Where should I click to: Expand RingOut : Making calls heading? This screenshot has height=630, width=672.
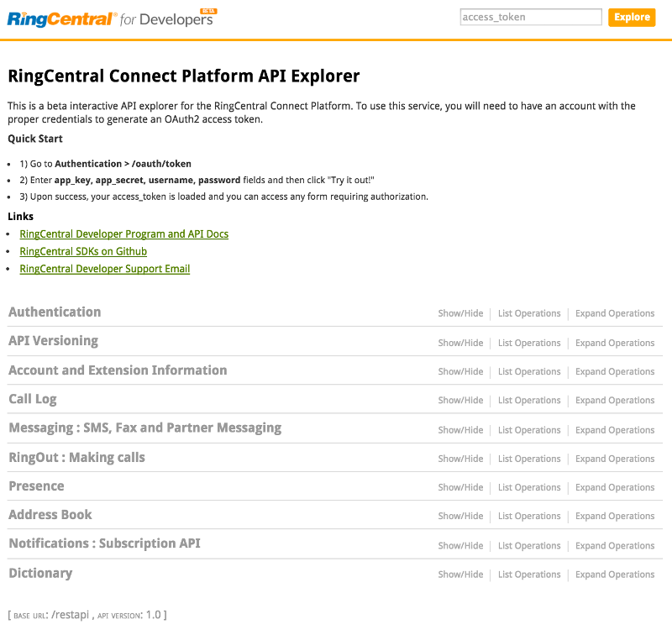(76, 458)
